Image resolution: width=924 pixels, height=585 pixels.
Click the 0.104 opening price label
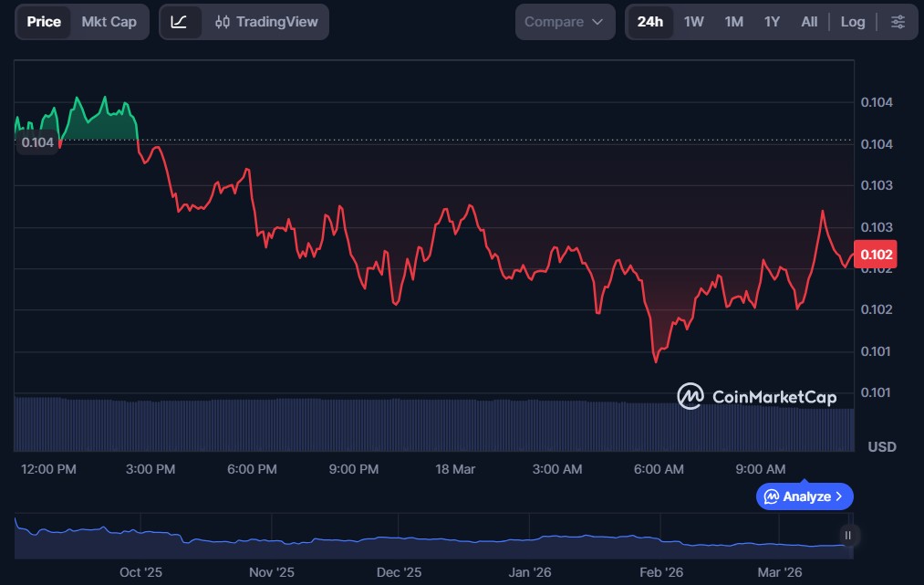coord(37,142)
